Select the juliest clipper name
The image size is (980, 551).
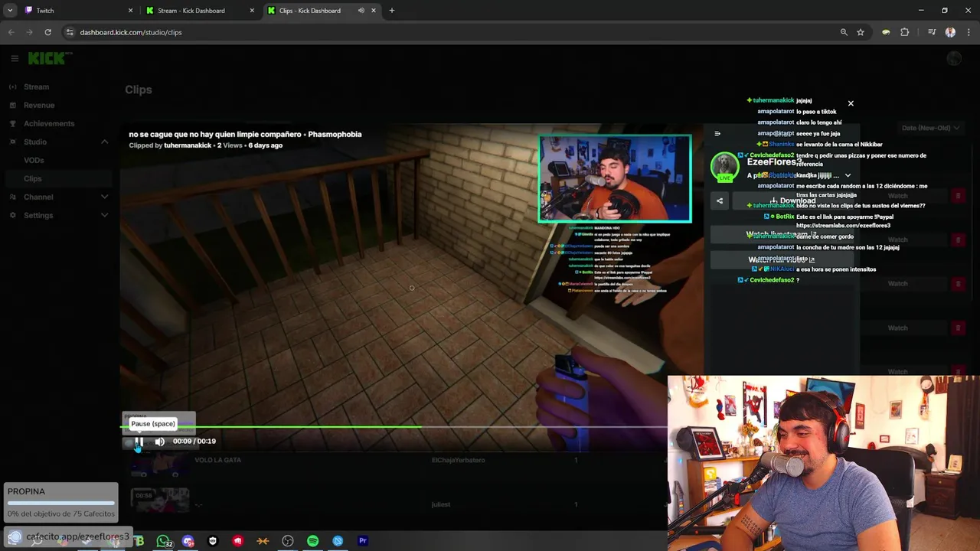point(441,504)
